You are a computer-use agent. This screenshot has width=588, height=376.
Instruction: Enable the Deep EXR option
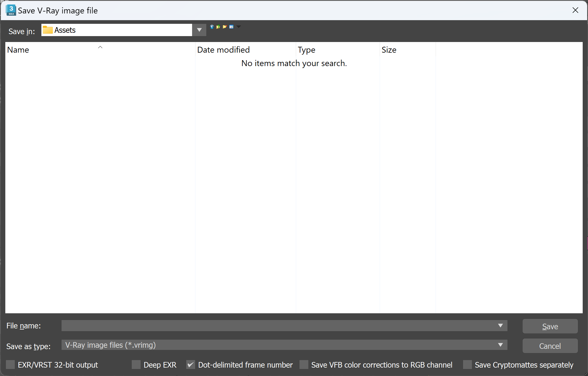pos(136,365)
